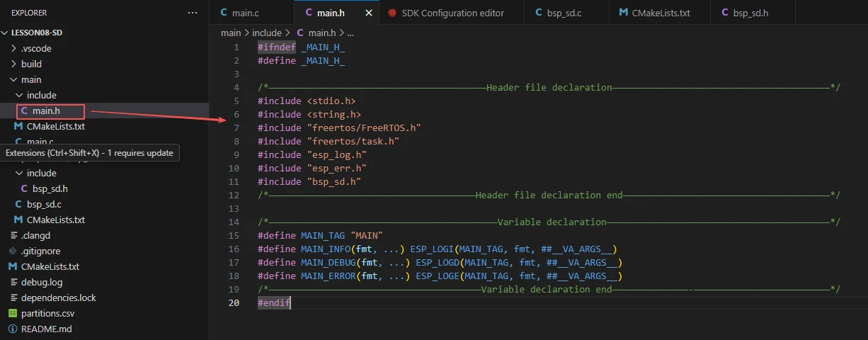Open bsp_sd.h from the Explorer tree

point(50,188)
